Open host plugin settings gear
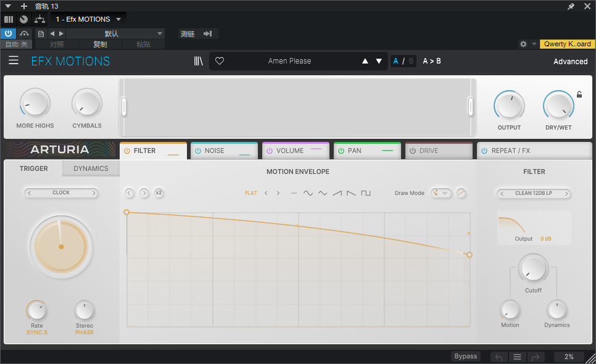This screenshot has width=596, height=364. [523, 44]
